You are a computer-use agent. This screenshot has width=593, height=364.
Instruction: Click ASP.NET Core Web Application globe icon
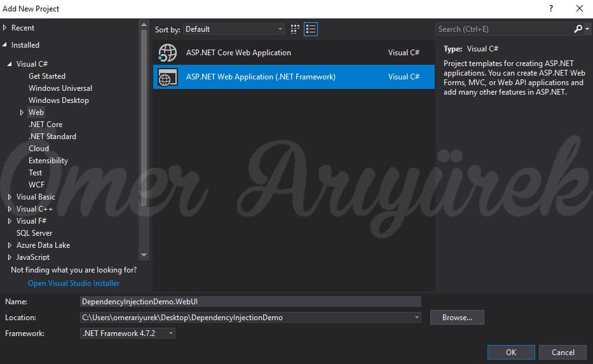click(168, 53)
